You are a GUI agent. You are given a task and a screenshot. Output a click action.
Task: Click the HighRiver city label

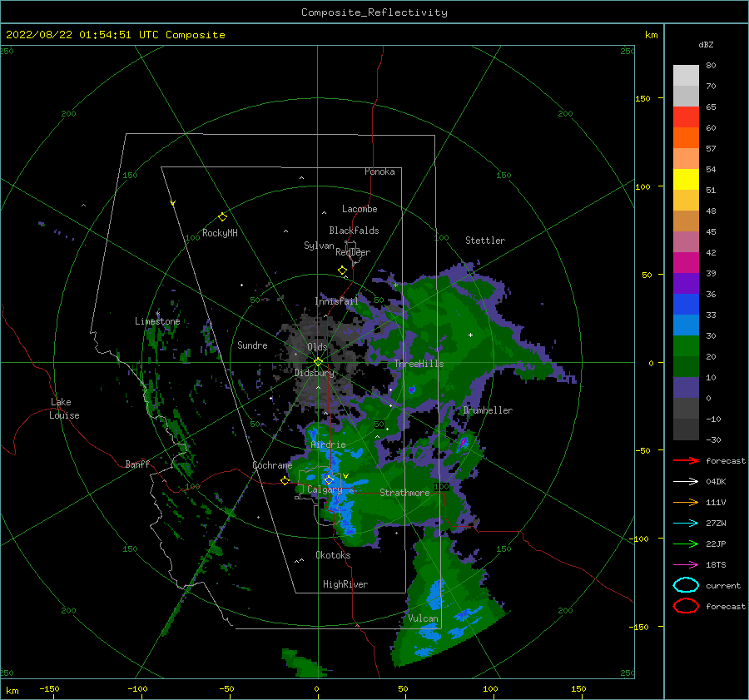345,584
